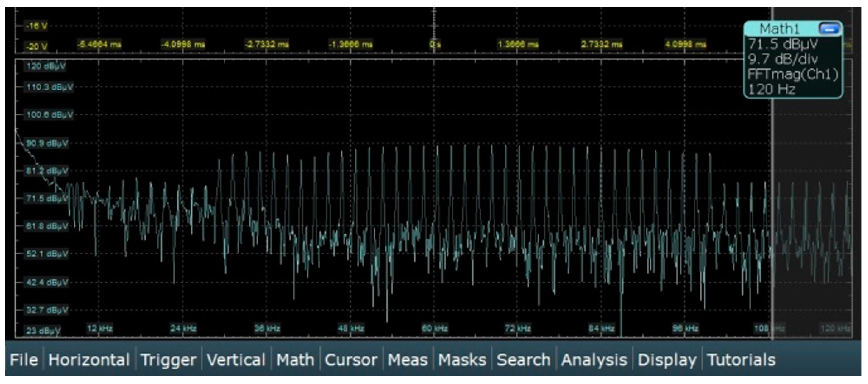868x384 pixels.
Task: Select the Cursor menu
Action: pyautogui.click(x=351, y=360)
